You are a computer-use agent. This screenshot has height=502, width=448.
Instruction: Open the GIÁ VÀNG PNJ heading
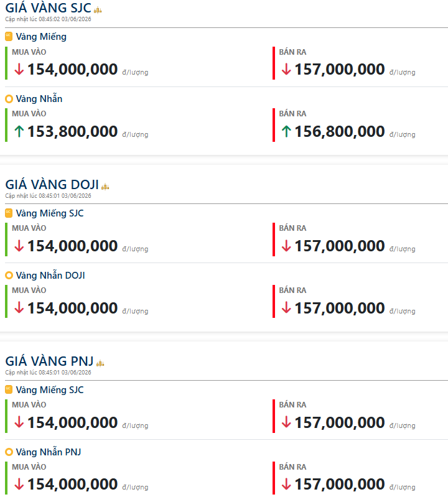(x=49, y=361)
